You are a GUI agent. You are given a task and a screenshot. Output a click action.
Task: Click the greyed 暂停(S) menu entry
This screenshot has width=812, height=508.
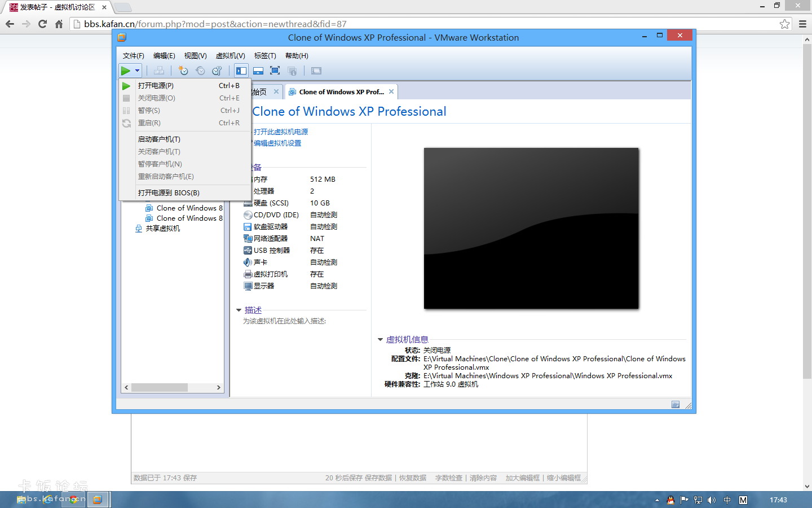coord(185,111)
